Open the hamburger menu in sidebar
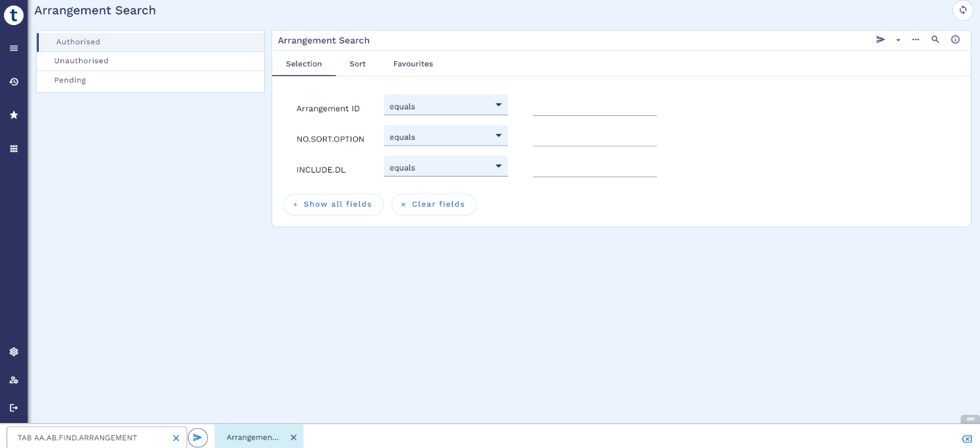Screen dimensions: 980x448 (14, 48)
